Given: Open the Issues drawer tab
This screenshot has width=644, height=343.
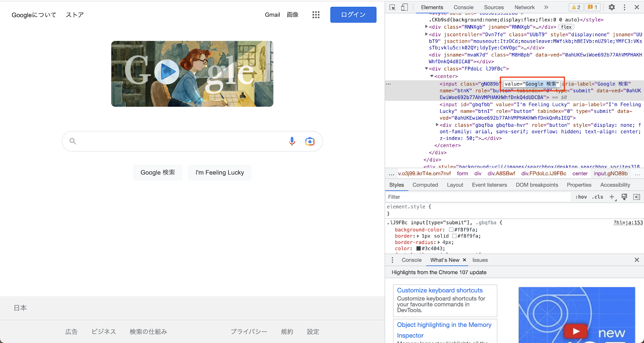Looking at the screenshot, I should 480,260.
